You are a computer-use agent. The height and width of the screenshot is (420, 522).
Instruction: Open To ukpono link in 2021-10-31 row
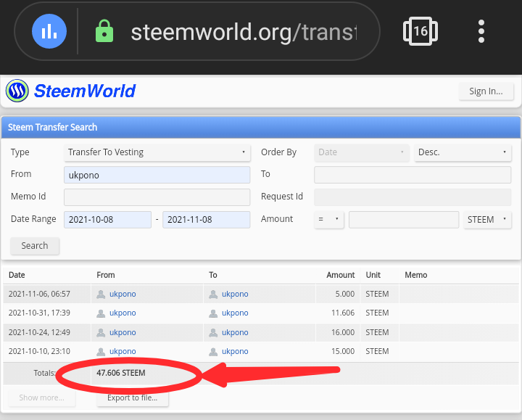235,313
